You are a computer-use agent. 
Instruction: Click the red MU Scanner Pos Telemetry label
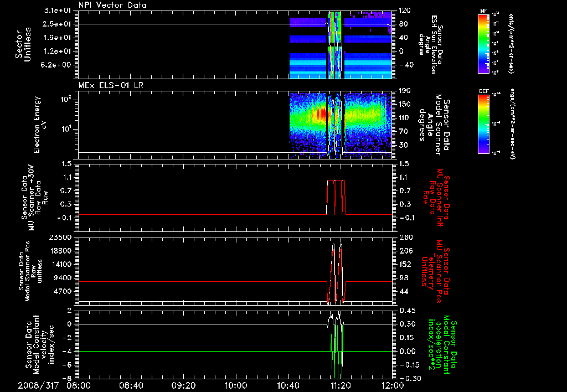click(x=436, y=271)
